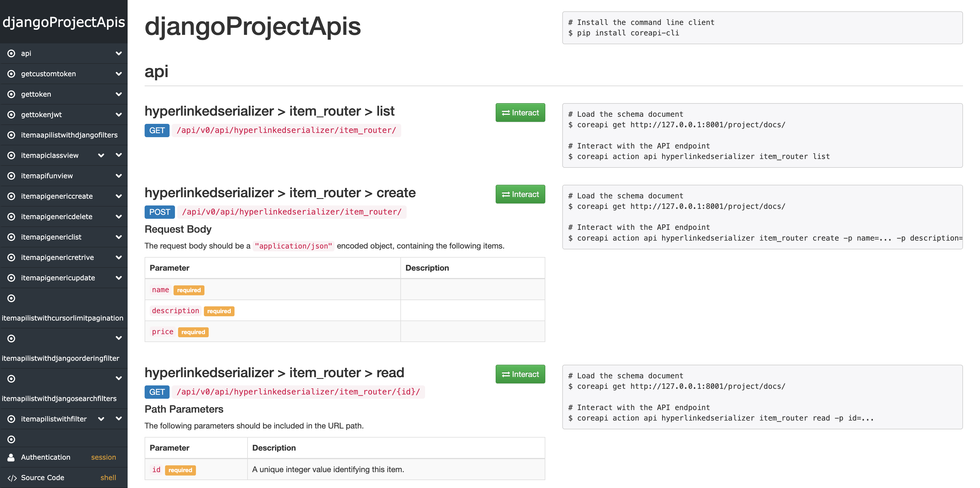Click the dot-circle icon beside getcustomtoken

(11, 74)
